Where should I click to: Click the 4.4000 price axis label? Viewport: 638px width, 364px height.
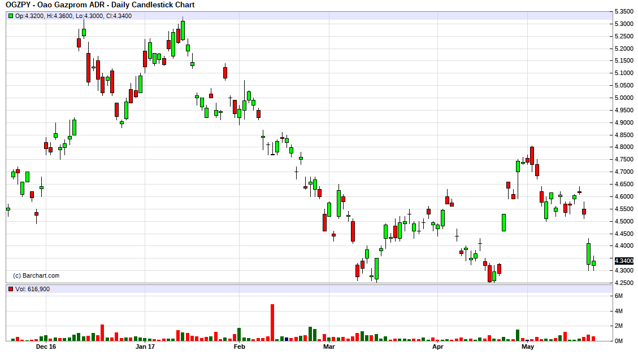[624, 246]
